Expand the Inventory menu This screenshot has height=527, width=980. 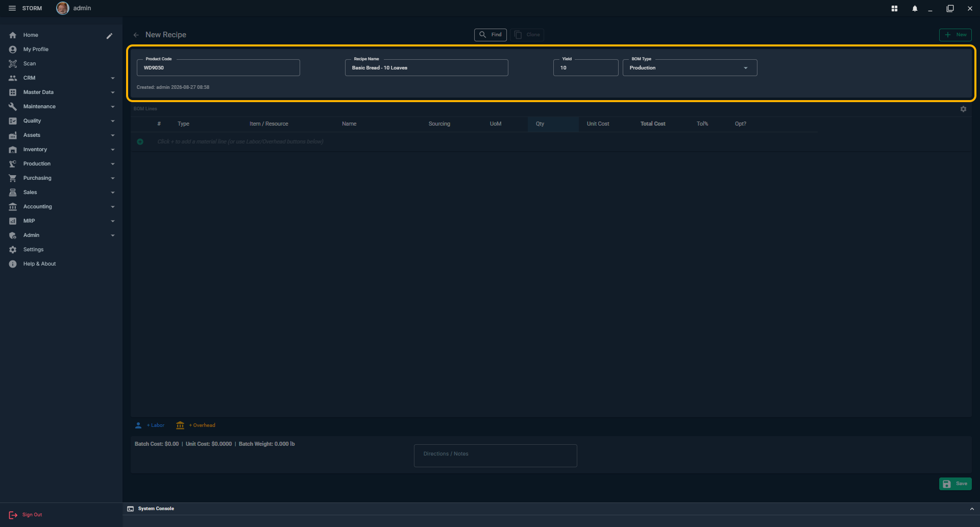click(61, 150)
